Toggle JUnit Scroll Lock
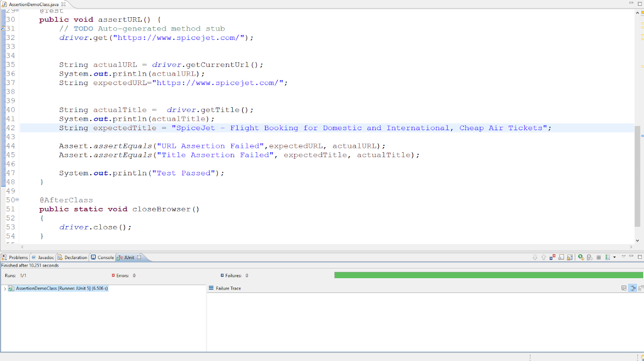 570,257
